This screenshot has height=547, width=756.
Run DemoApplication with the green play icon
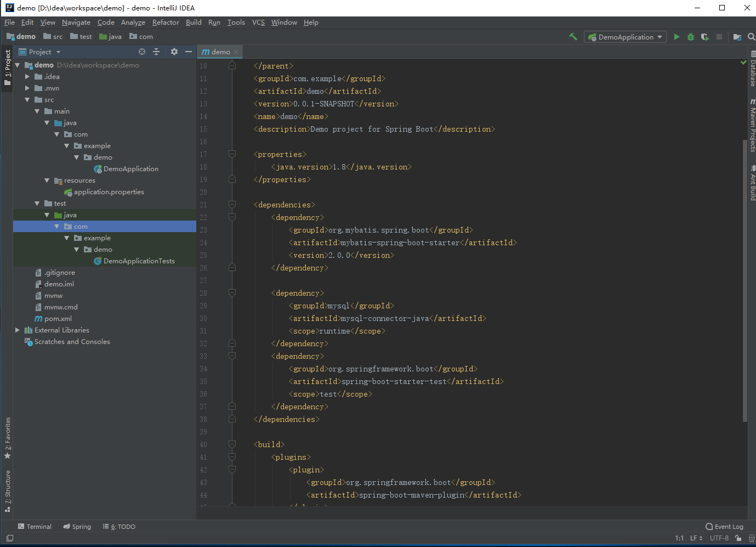pyautogui.click(x=677, y=37)
